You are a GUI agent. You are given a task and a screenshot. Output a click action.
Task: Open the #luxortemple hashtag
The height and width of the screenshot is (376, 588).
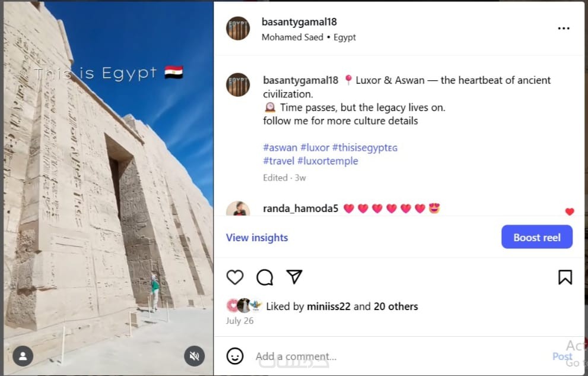328,161
